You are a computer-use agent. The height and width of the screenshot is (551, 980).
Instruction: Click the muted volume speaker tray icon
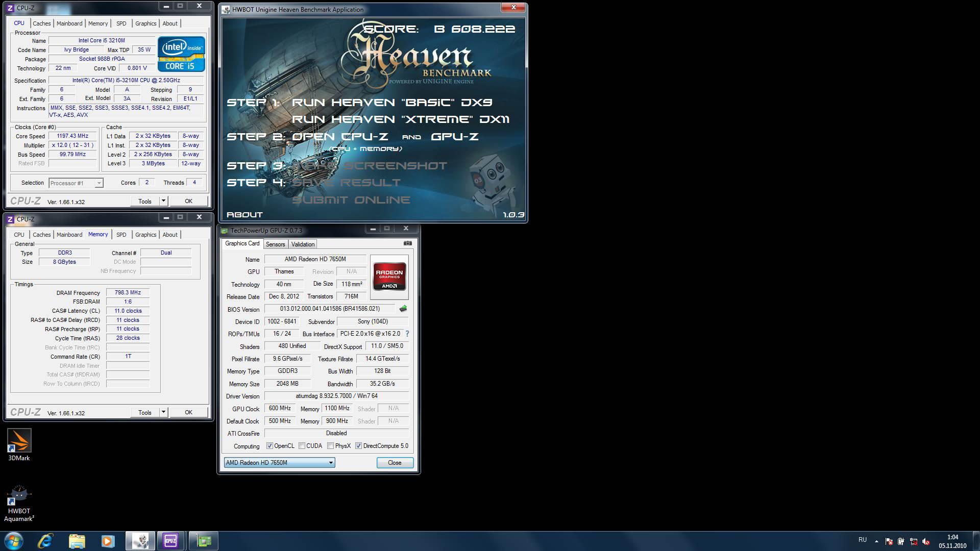coord(925,541)
